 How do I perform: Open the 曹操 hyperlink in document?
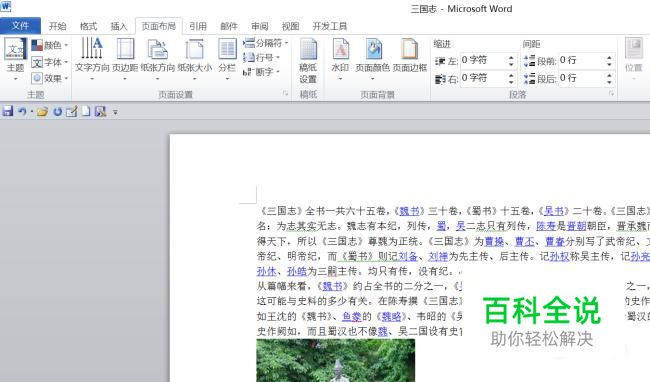pos(494,241)
